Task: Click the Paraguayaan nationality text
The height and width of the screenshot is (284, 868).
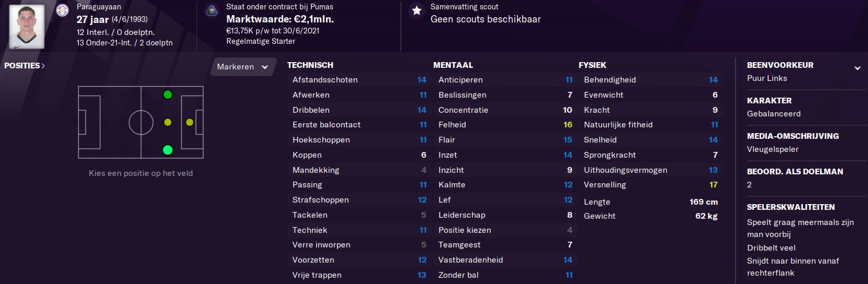Action: (99, 7)
